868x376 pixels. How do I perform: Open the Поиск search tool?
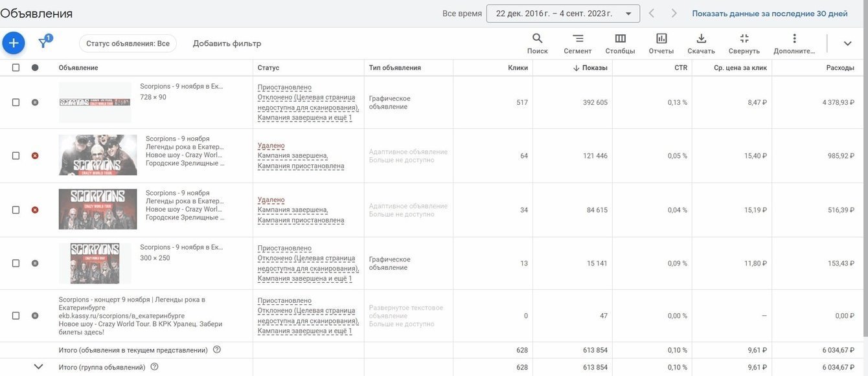pyautogui.click(x=537, y=43)
